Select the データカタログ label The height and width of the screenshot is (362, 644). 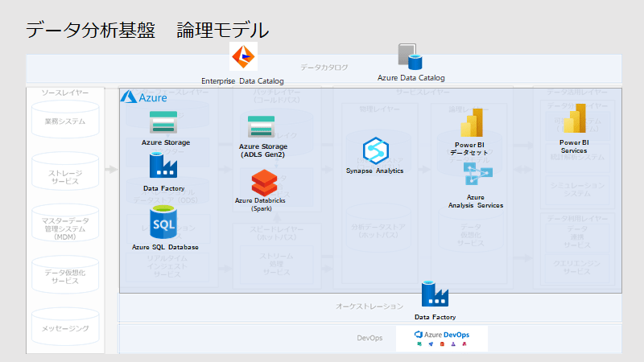pyautogui.click(x=324, y=68)
